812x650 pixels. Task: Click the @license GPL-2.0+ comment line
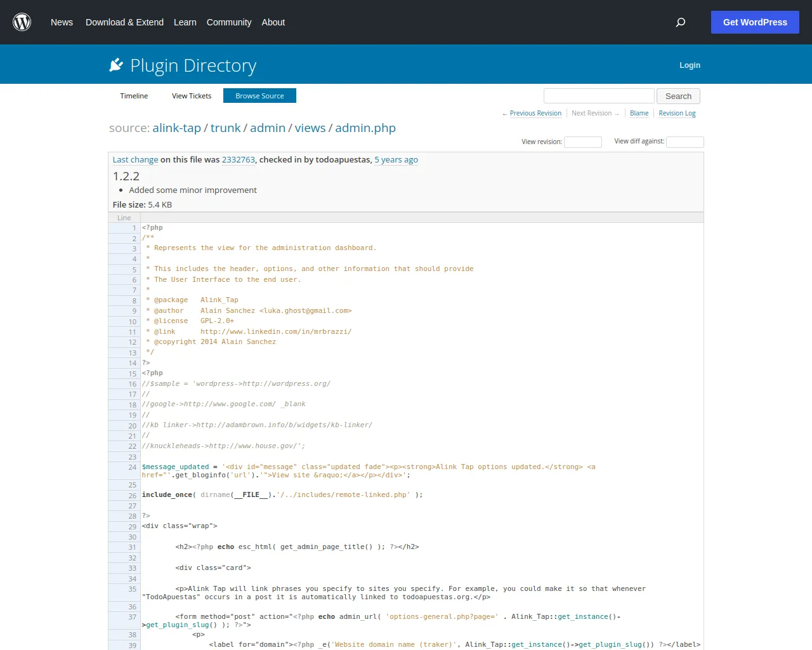[190, 321]
